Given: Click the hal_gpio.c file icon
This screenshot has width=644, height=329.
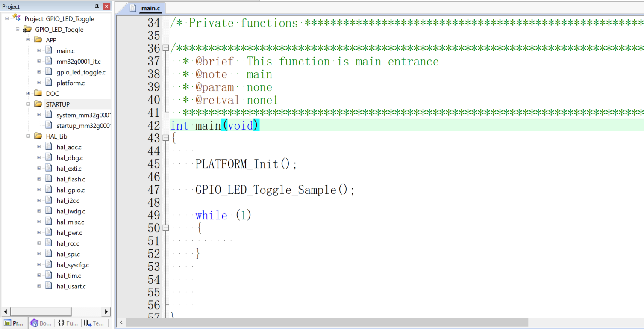Looking at the screenshot, I should pos(49,190).
